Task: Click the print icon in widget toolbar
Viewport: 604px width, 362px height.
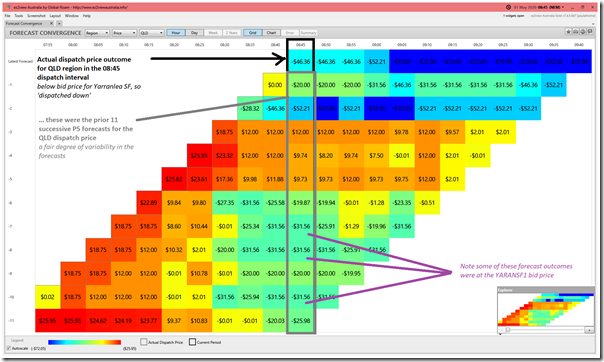Action: (x=575, y=32)
